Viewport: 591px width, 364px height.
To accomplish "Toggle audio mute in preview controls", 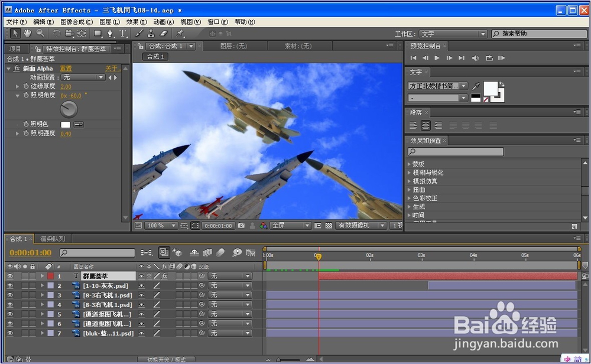I will click(x=476, y=58).
